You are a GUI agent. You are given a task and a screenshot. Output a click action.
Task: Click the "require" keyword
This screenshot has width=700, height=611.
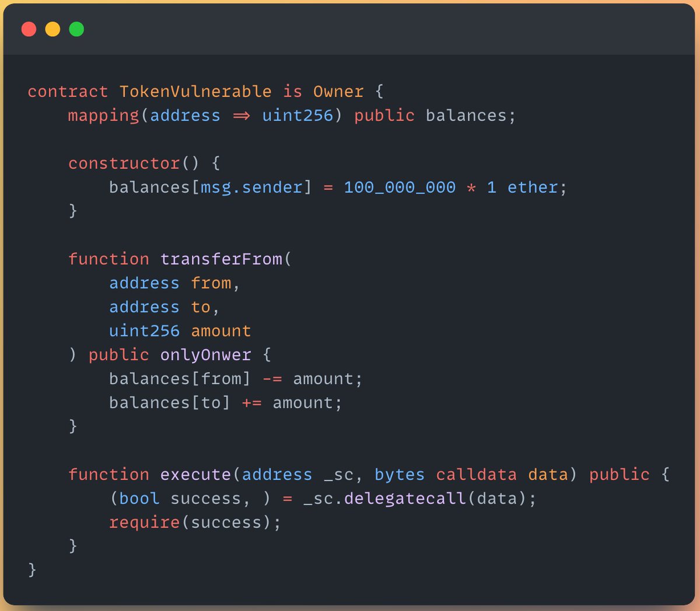coord(144,522)
